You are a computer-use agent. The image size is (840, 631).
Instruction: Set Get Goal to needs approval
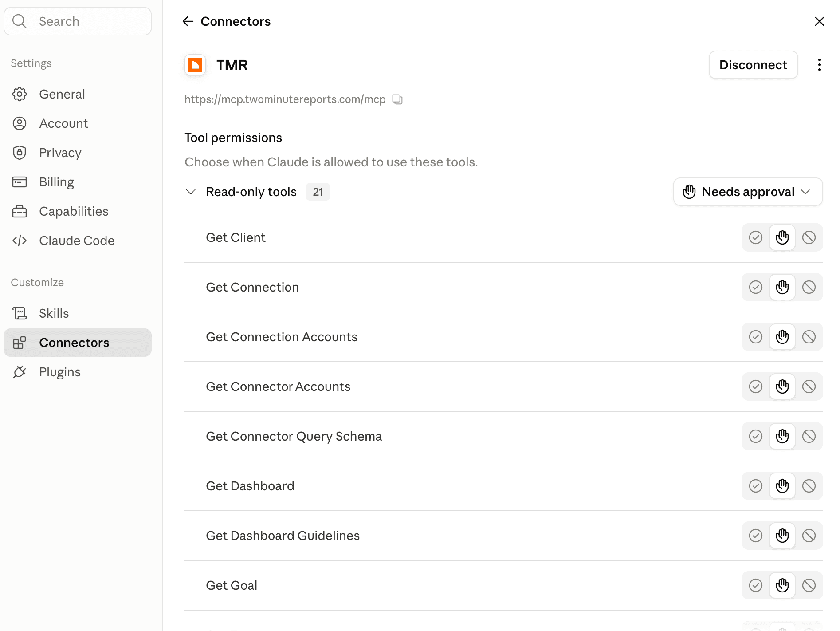coord(782,585)
